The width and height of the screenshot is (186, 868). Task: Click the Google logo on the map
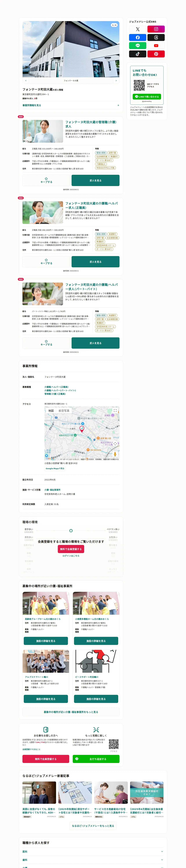coord(50,458)
